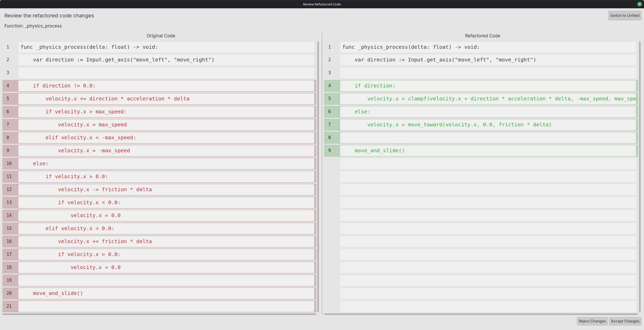Click original func _physics_process declaration line

click(166, 47)
